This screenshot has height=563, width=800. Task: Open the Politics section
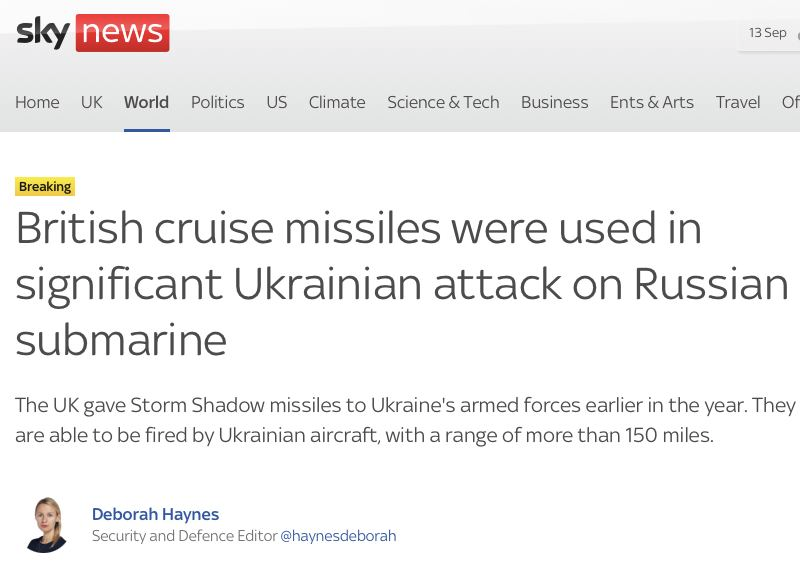point(217,102)
